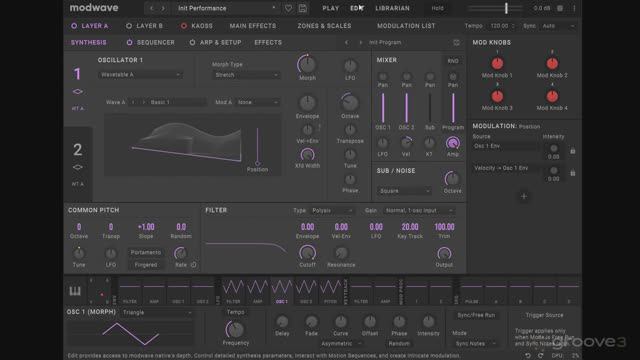640x360 pixels.
Task: Open the three-dot options menu
Action: pos(574,8)
